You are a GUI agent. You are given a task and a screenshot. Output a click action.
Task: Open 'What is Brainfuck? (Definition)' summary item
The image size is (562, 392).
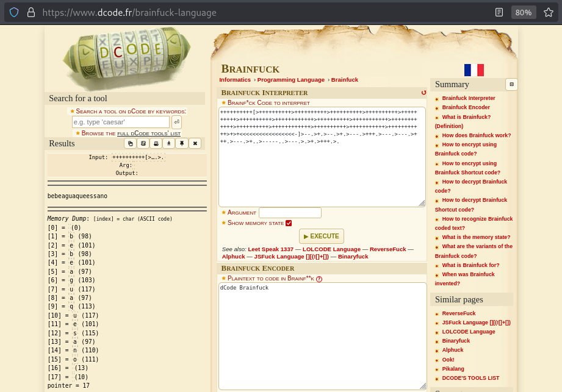463,121
